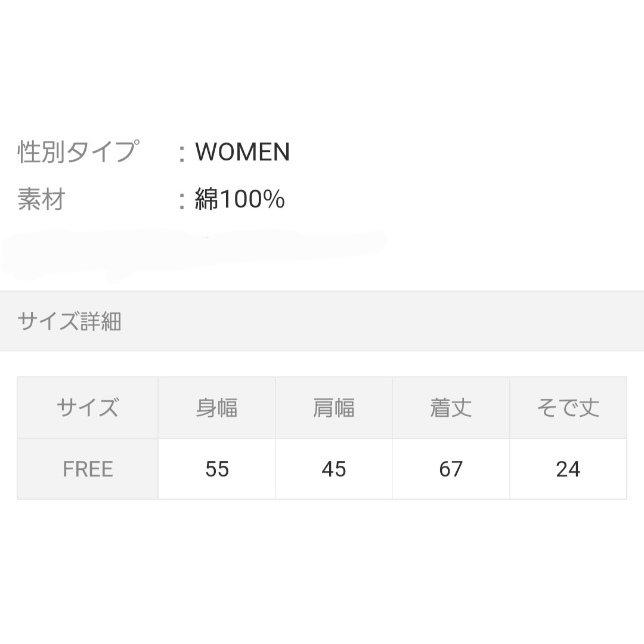Viewport: 644px width, 644px height.
Task: Select the そで丈 column header
Action: (568, 407)
